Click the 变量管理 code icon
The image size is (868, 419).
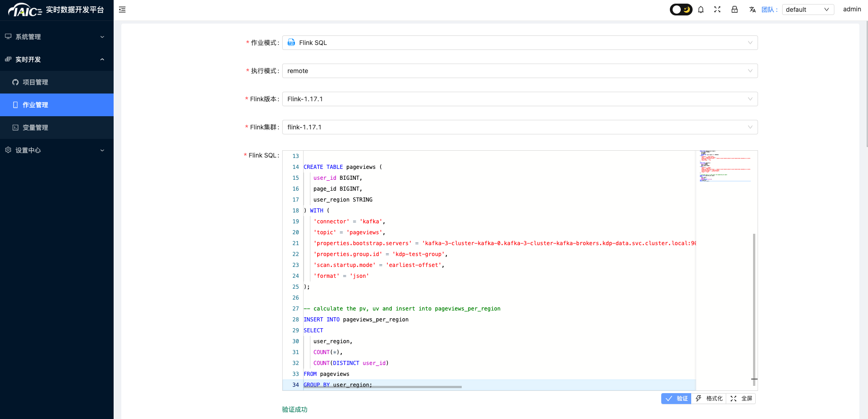(15, 128)
